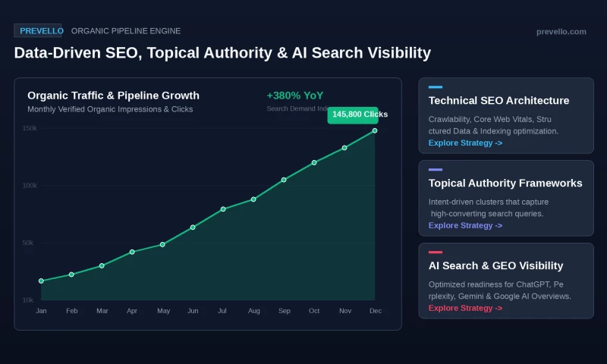Viewport: 607px width, 364px height.
Task: Select the AI Search & GEO Visibility title
Action: [x=495, y=265]
